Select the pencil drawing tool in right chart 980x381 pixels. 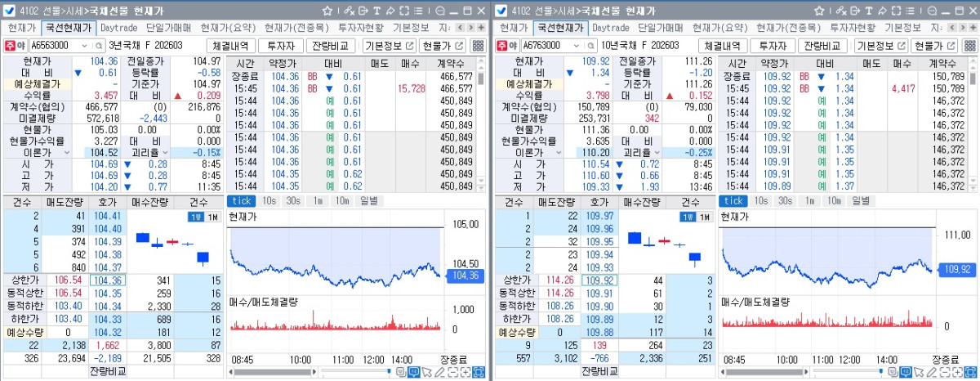click(930, 372)
